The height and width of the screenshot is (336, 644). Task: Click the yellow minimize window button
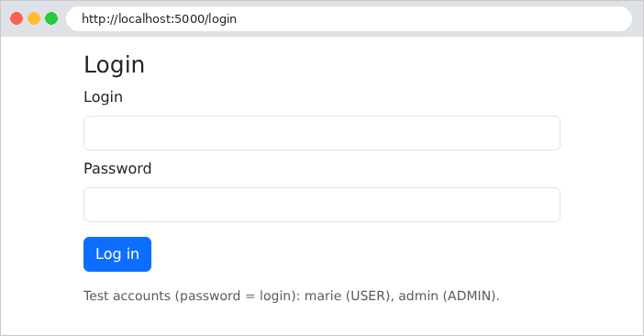(34, 18)
